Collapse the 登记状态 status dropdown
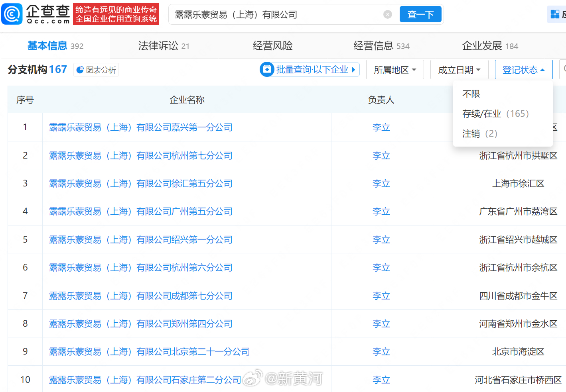Screen dimensions: 566x392 524,70
